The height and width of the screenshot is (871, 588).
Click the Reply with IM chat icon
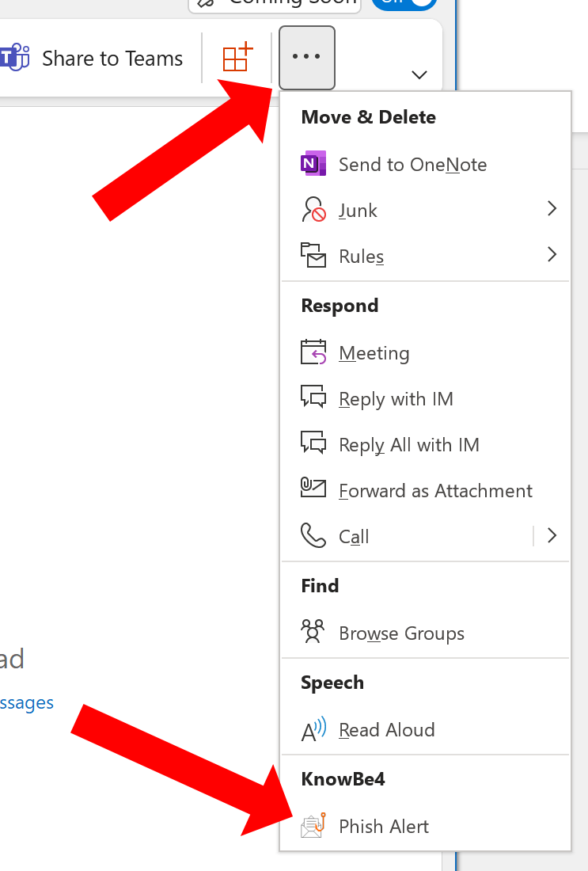coord(313,397)
